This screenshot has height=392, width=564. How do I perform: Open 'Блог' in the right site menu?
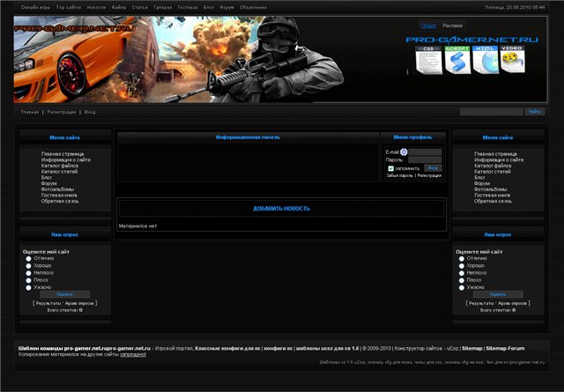point(479,178)
